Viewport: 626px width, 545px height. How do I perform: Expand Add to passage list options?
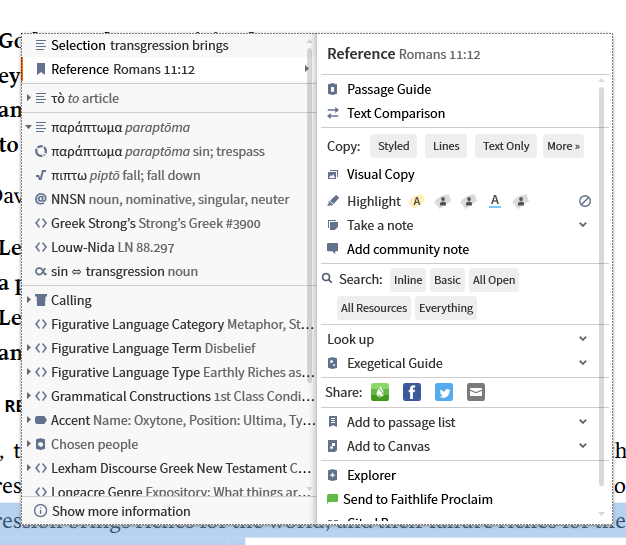(583, 422)
